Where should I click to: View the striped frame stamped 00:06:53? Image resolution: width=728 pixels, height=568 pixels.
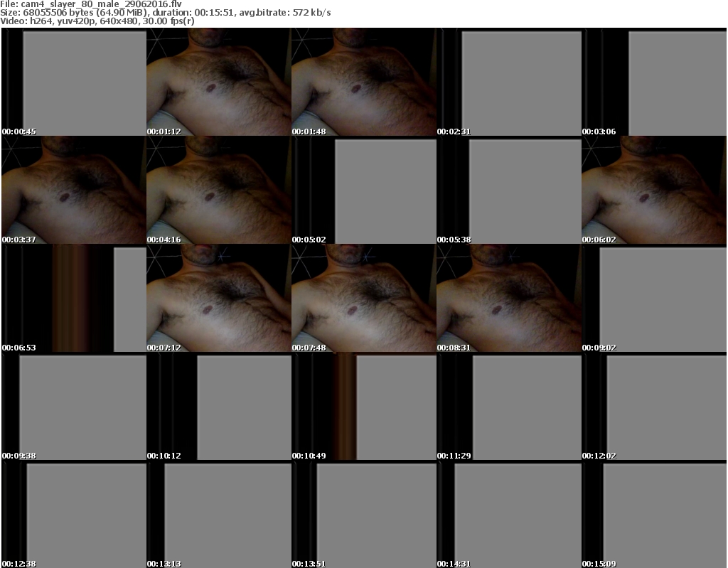click(74, 298)
